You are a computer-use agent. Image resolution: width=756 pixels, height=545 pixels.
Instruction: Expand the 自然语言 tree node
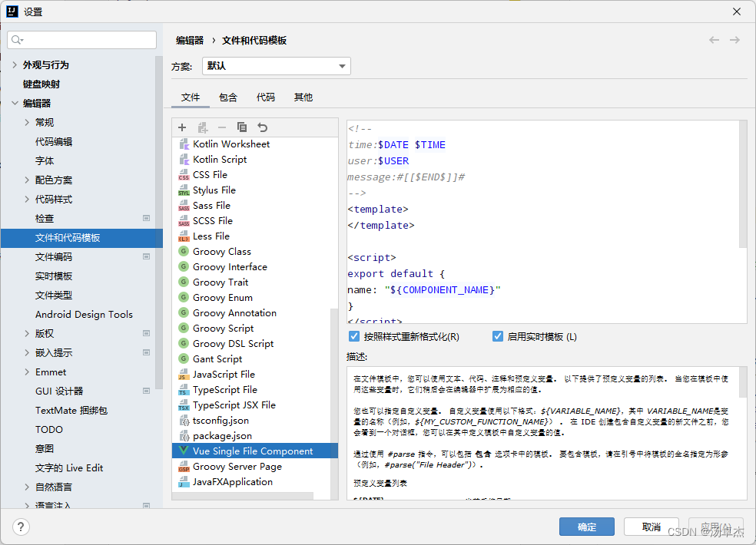27,487
